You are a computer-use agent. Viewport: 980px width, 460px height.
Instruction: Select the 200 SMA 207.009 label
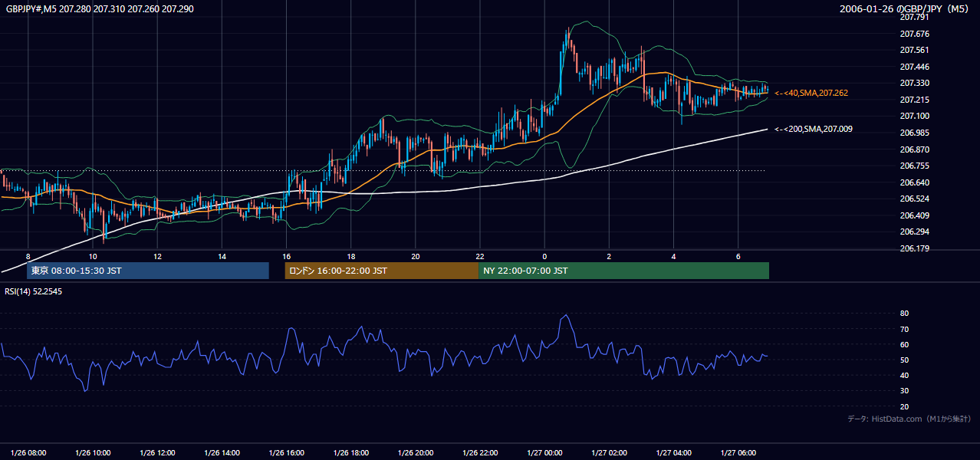813,129
